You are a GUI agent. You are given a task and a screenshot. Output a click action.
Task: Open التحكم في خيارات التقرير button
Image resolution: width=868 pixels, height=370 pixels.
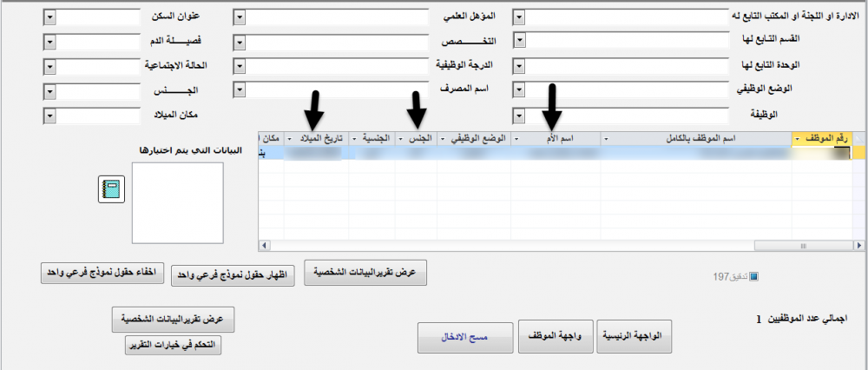174,345
